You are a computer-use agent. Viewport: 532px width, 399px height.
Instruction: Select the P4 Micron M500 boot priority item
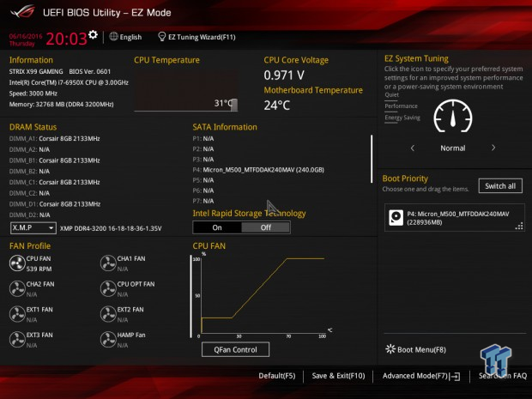(454, 218)
